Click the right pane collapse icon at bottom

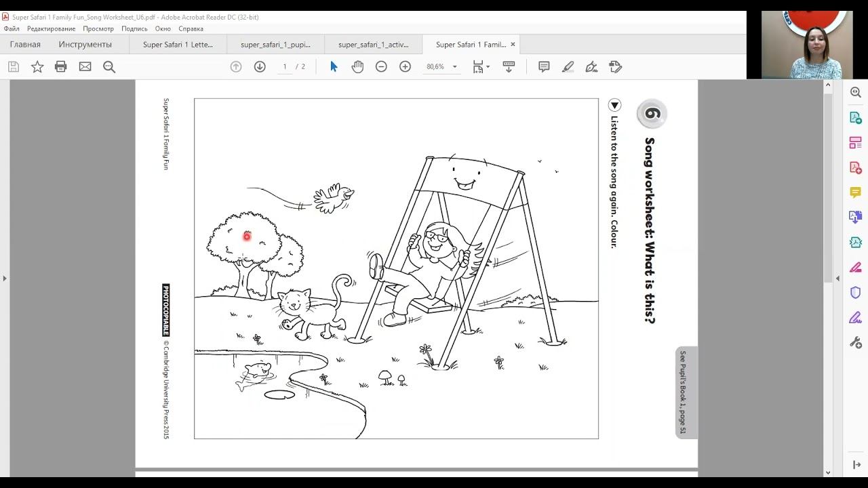tap(856, 465)
